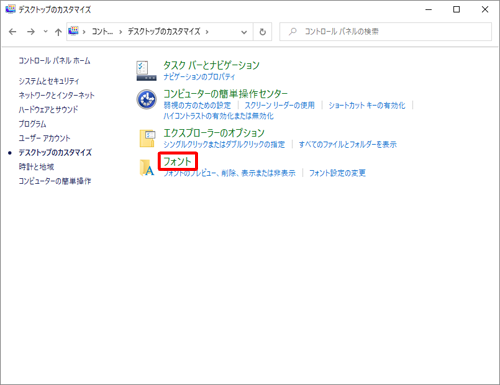Open すべてのファイルとフォルダーを表示 link
Viewport: 500px width, 385px height.
[348, 144]
